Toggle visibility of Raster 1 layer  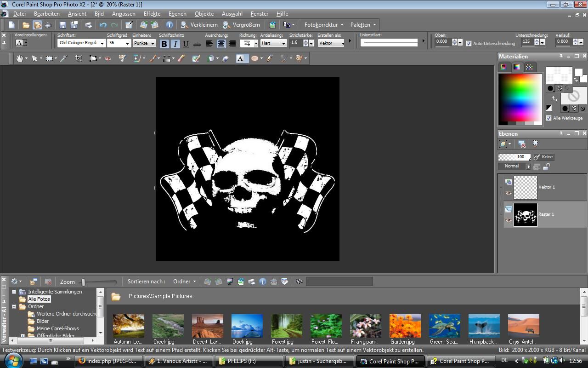508,220
